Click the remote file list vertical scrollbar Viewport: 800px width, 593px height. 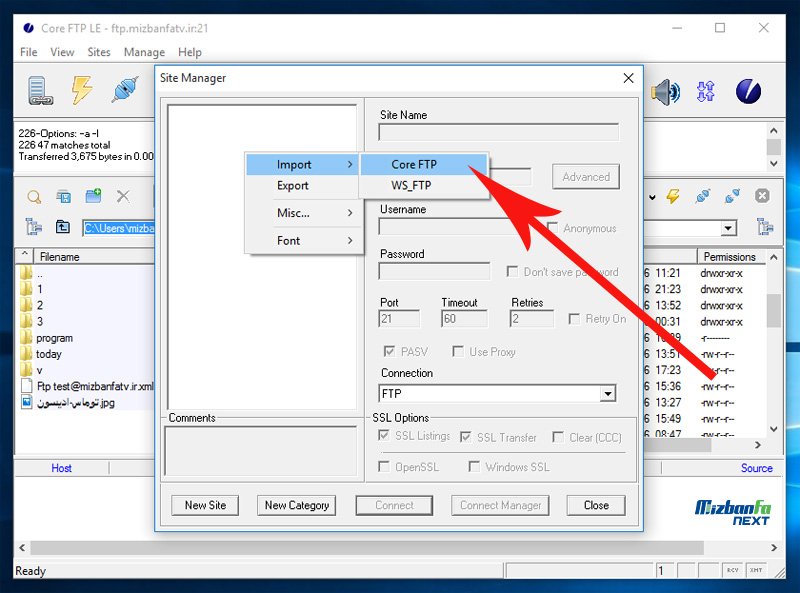click(x=773, y=311)
